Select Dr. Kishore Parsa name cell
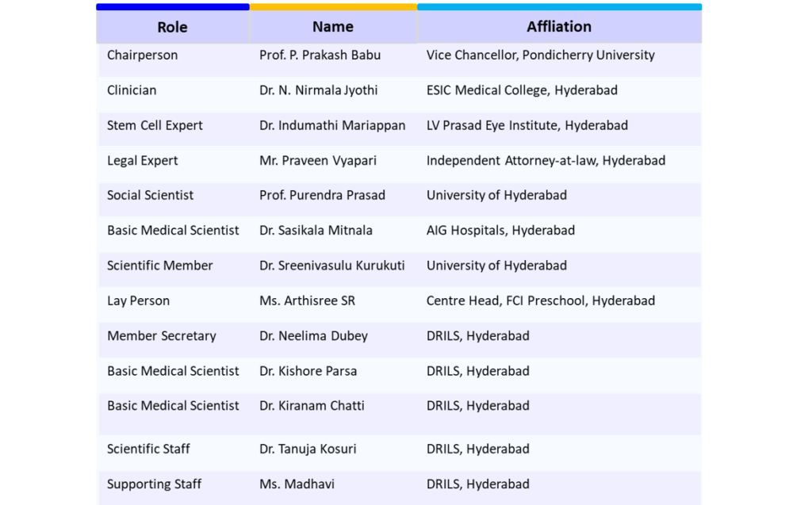The width and height of the screenshot is (812, 505). pyautogui.click(x=308, y=371)
